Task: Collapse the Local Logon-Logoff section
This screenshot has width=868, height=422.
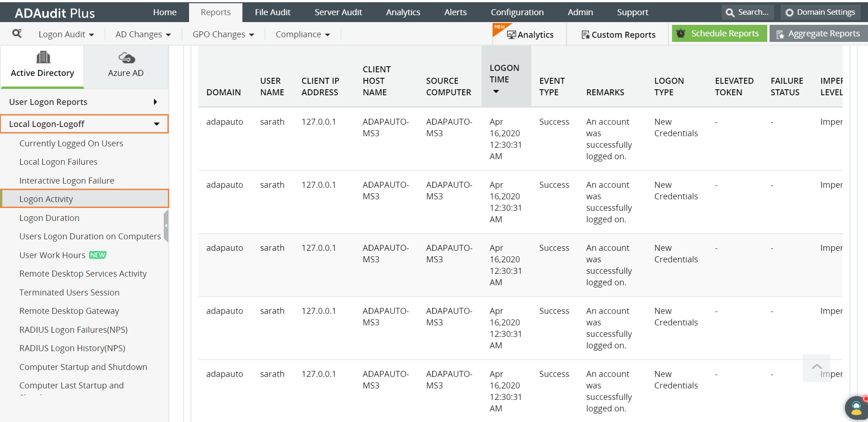Action: [85, 124]
